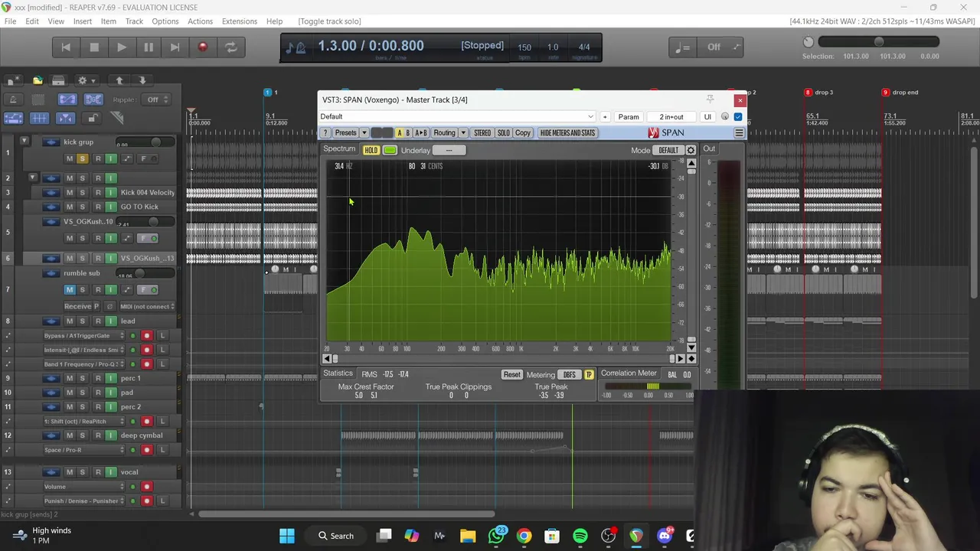Viewport: 980px width, 551px height.
Task: Click the SPAN help question mark button
Action: [x=325, y=133]
